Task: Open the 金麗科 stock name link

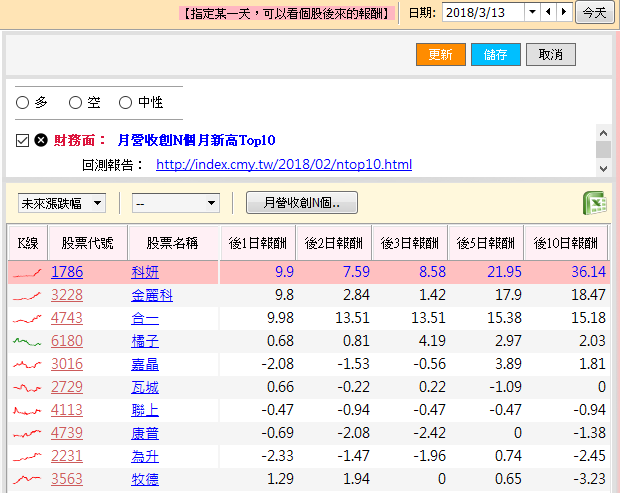Action: 152,295
